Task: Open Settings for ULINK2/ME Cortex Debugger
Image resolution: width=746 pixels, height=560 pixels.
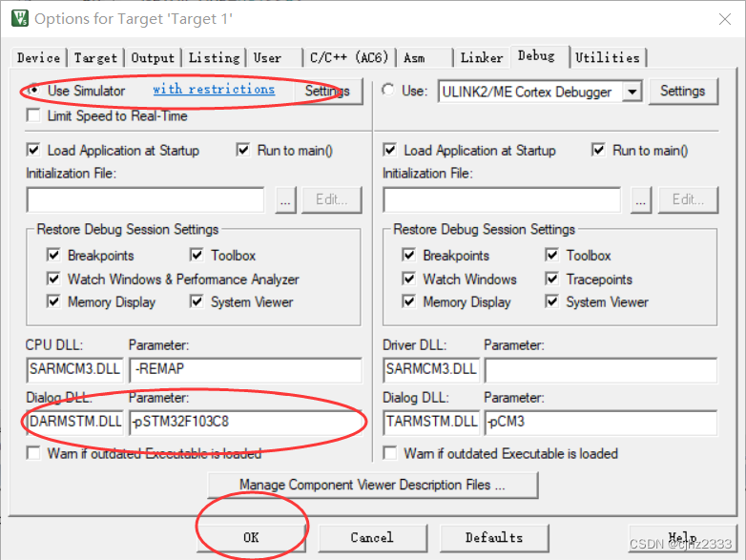Action: click(x=683, y=91)
